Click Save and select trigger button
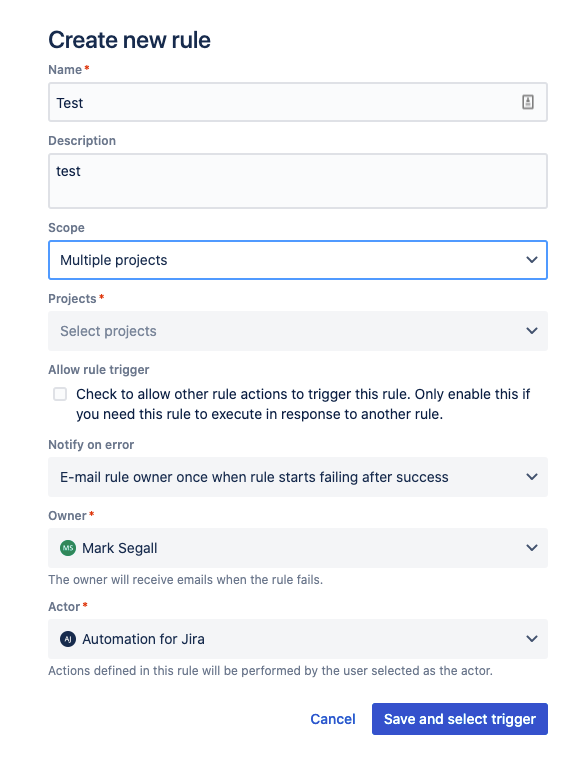The image size is (586, 779). 460,719
